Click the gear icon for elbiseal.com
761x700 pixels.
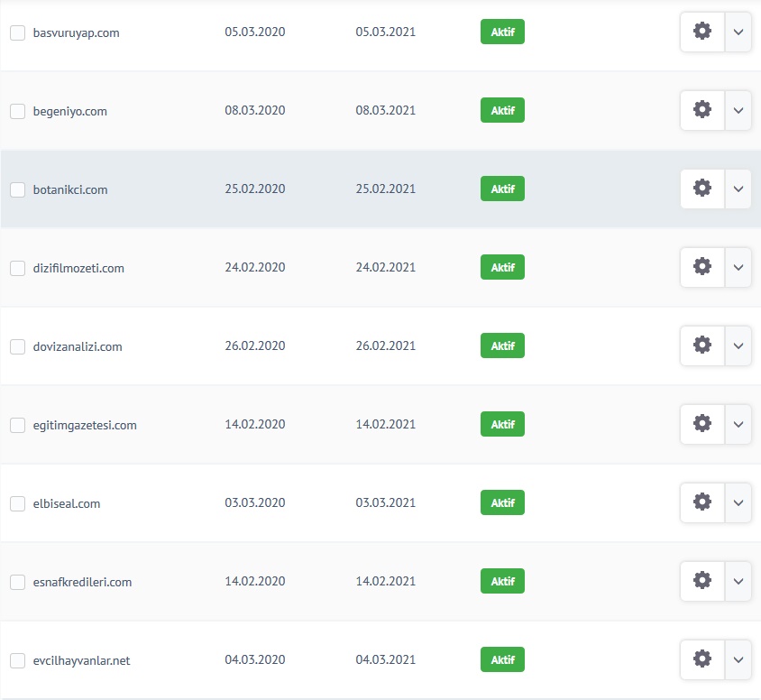[702, 503]
